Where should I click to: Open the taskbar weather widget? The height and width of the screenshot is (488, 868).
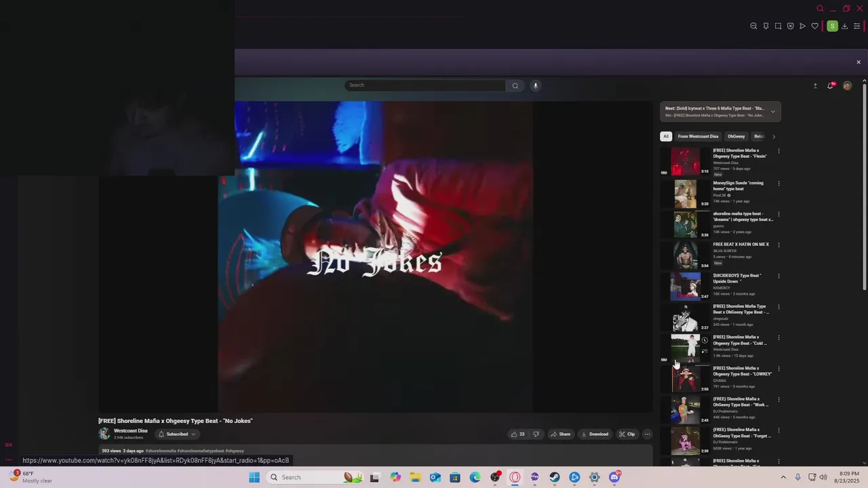(x=31, y=477)
